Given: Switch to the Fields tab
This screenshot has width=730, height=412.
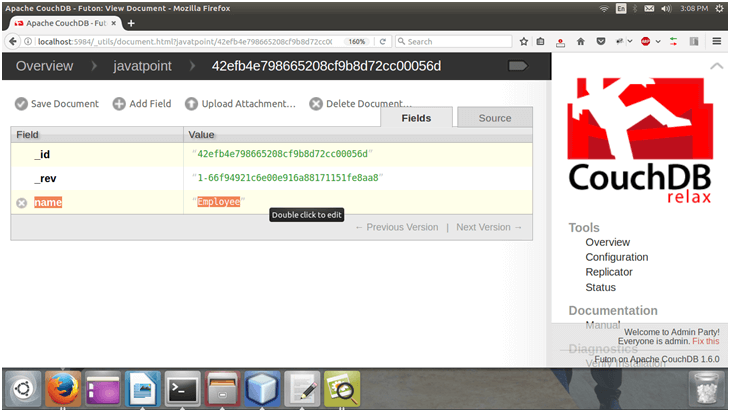Looking at the screenshot, I should pyautogui.click(x=416, y=118).
